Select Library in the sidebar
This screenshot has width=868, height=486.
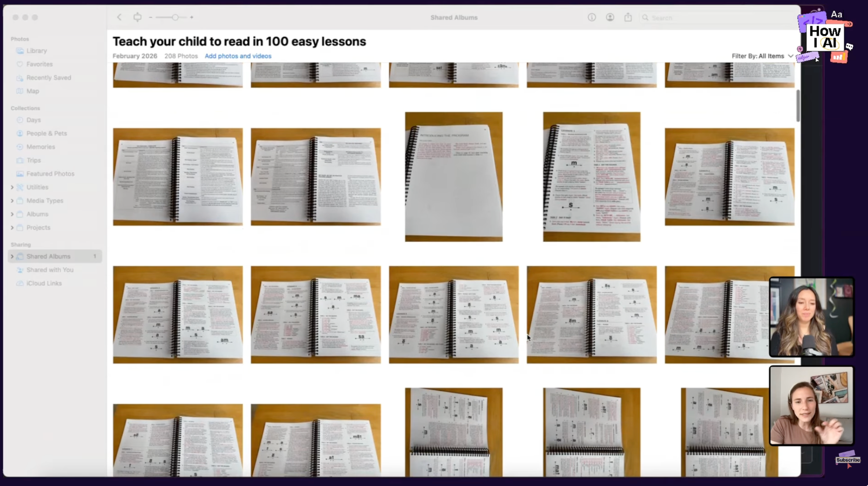click(x=36, y=51)
